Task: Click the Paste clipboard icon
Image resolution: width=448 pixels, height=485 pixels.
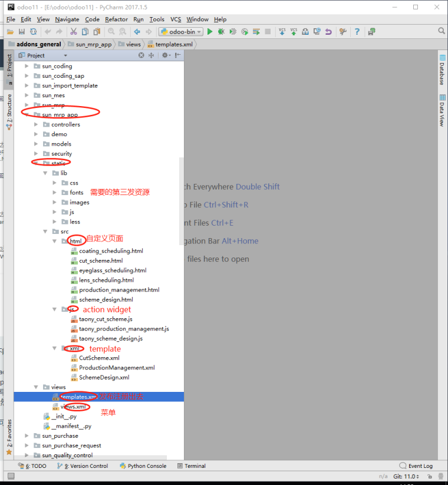Action: click(97, 32)
